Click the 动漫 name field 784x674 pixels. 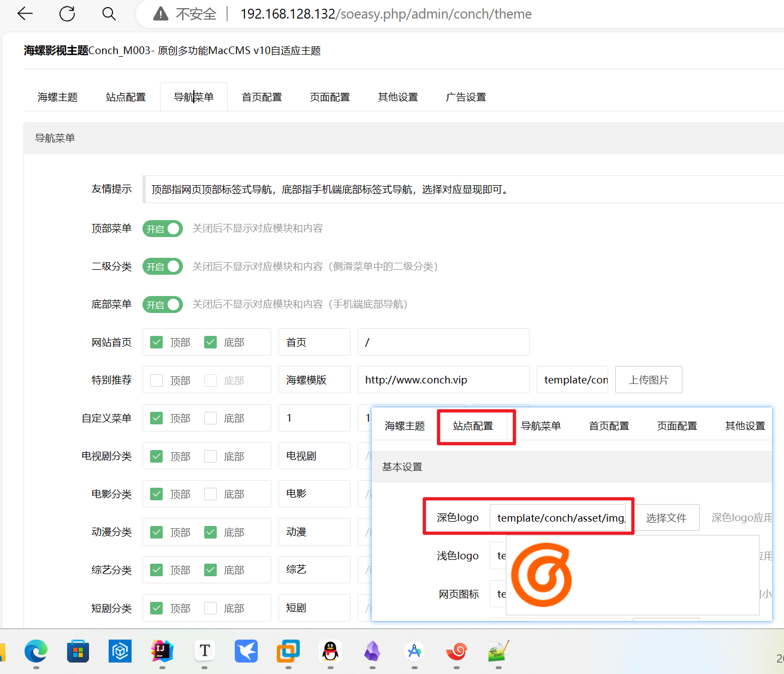(314, 531)
